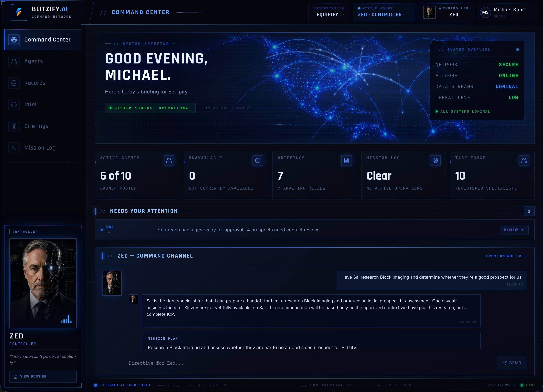
Task: Click the Task Force '10' value
Action: tap(460, 176)
